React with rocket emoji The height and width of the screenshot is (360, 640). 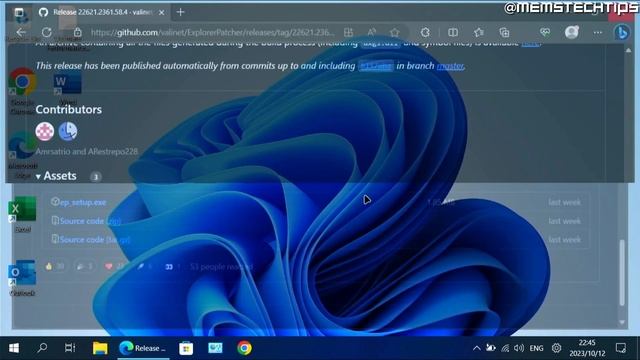pyautogui.click(x=145, y=267)
